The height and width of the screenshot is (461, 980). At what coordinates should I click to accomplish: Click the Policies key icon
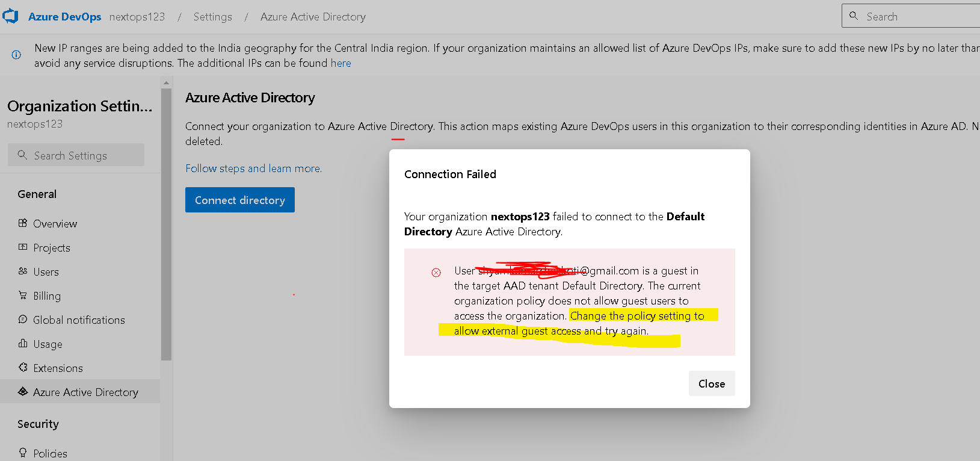point(23,453)
